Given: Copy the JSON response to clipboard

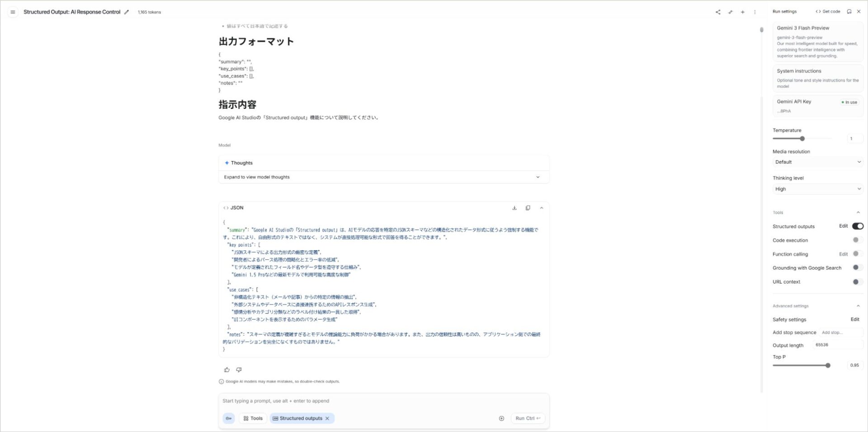Looking at the screenshot, I should pos(528,208).
